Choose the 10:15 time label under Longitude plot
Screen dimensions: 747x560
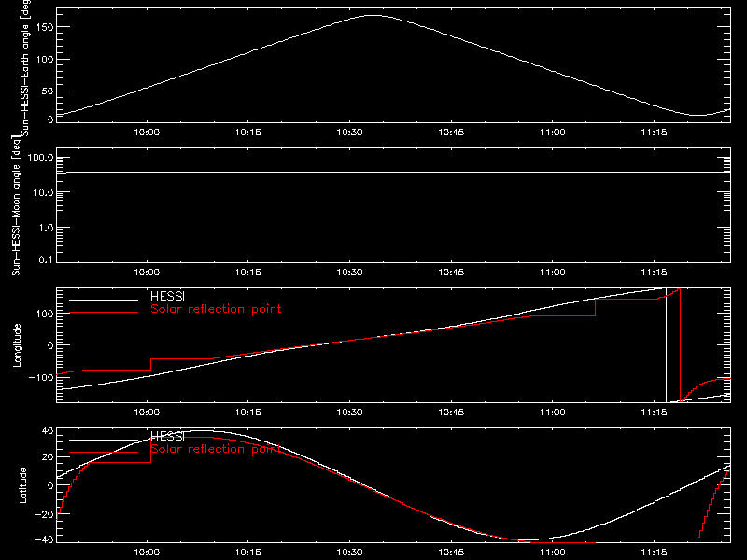(248, 413)
